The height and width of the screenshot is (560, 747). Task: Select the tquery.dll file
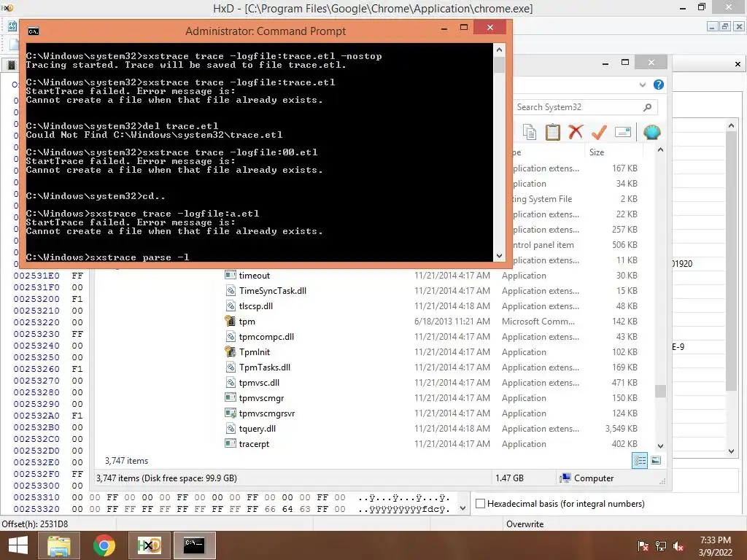[258, 429]
